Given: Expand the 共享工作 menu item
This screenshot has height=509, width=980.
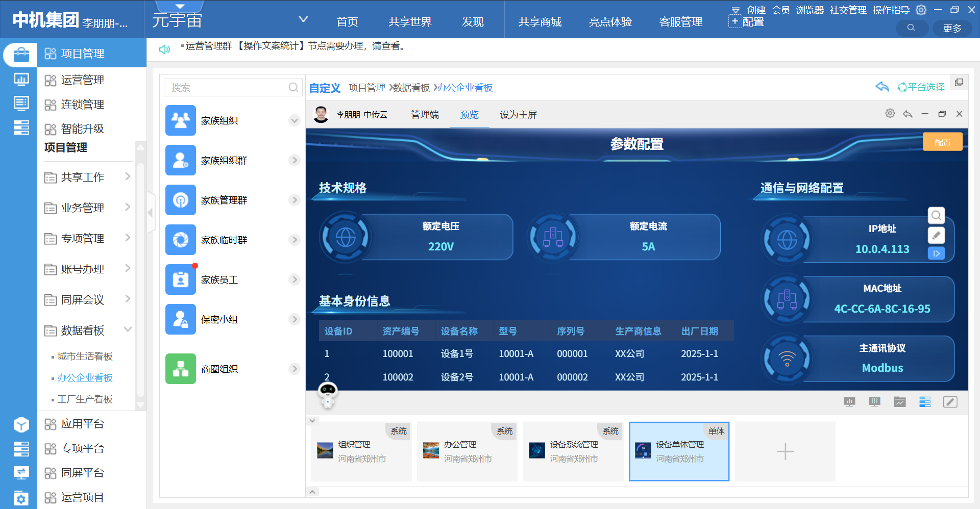Looking at the screenshot, I should click(128, 176).
